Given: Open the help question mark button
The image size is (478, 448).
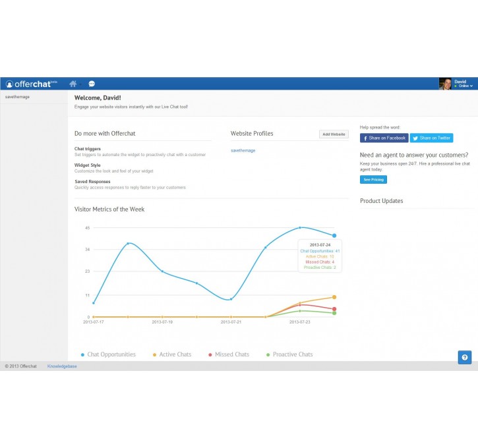Looking at the screenshot, I should [x=465, y=358].
